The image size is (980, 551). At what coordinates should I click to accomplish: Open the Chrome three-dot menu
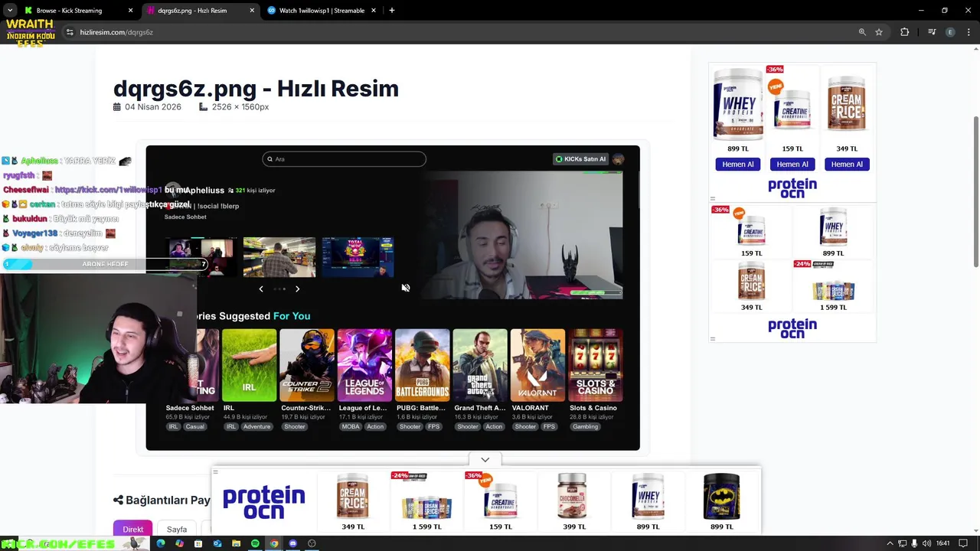pyautogui.click(x=969, y=32)
